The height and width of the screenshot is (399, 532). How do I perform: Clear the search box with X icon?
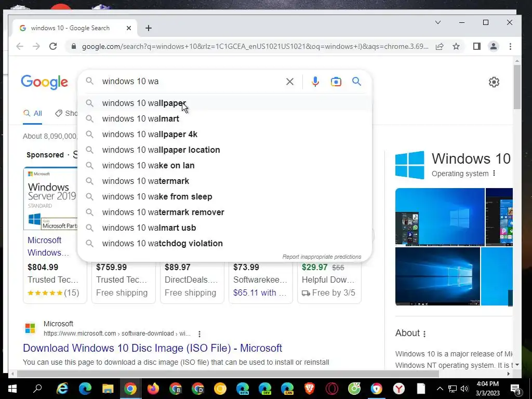point(290,82)
